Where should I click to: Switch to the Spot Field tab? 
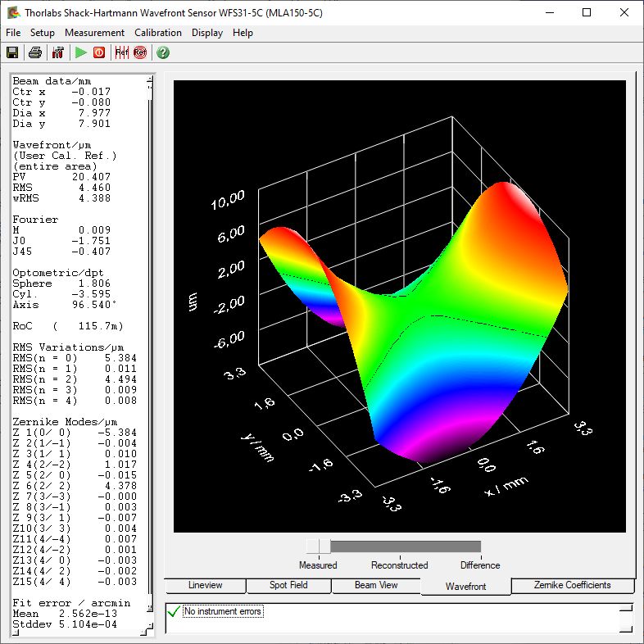pos(288,586)
